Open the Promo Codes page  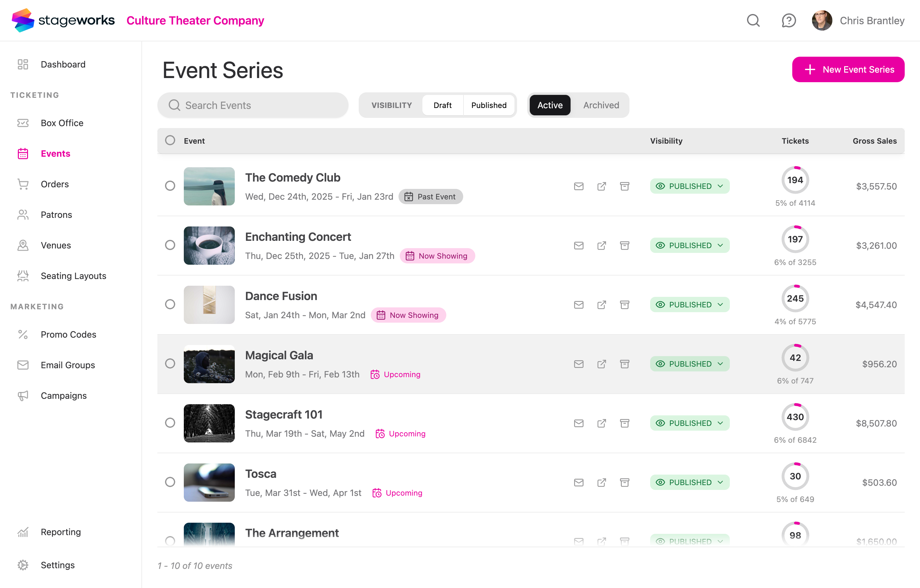click(x=68, y=334)
